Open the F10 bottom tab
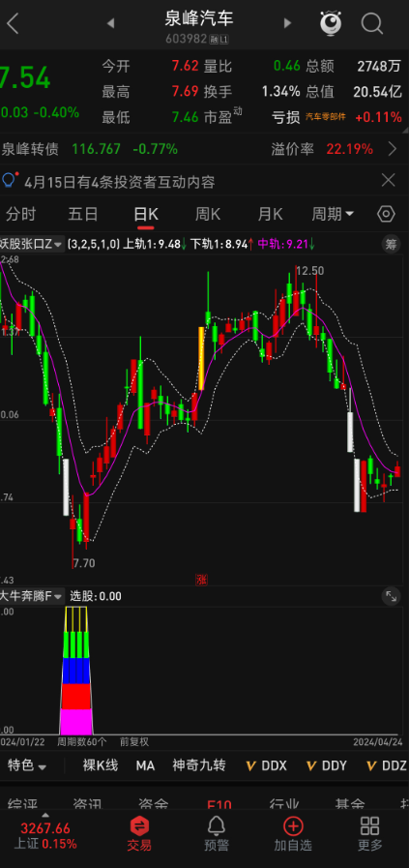This screenshot has width=409, height=868. [219, 804]
